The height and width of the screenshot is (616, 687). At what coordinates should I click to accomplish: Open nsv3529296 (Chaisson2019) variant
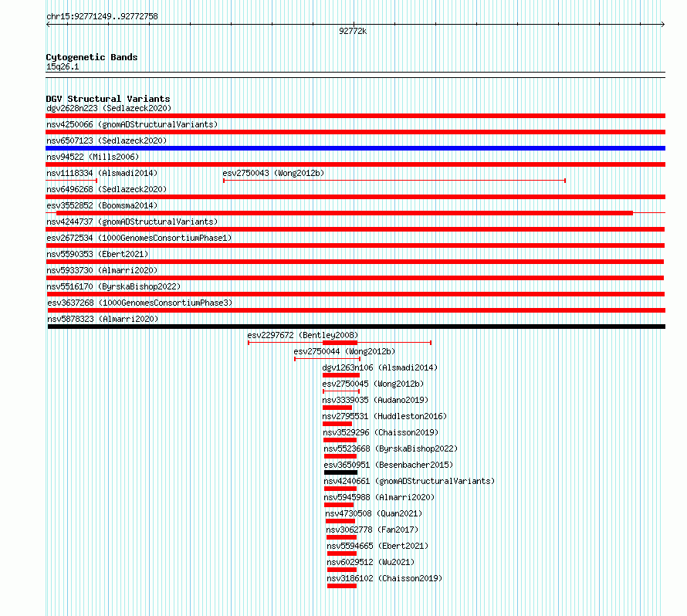(381, 432)
